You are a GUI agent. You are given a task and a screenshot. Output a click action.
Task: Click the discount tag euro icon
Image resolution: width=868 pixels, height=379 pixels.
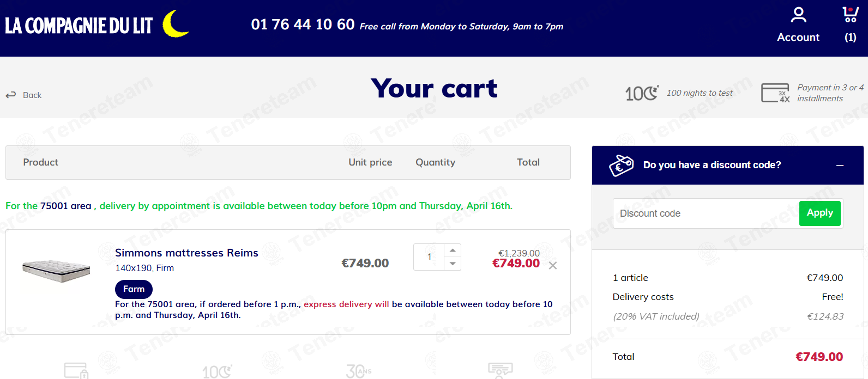[621, 165]
